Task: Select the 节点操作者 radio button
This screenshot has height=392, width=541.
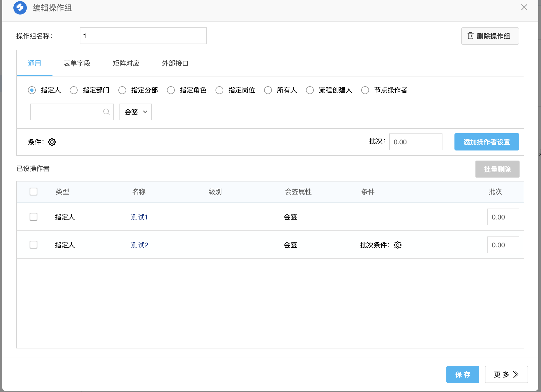Action: coord(365,90)
